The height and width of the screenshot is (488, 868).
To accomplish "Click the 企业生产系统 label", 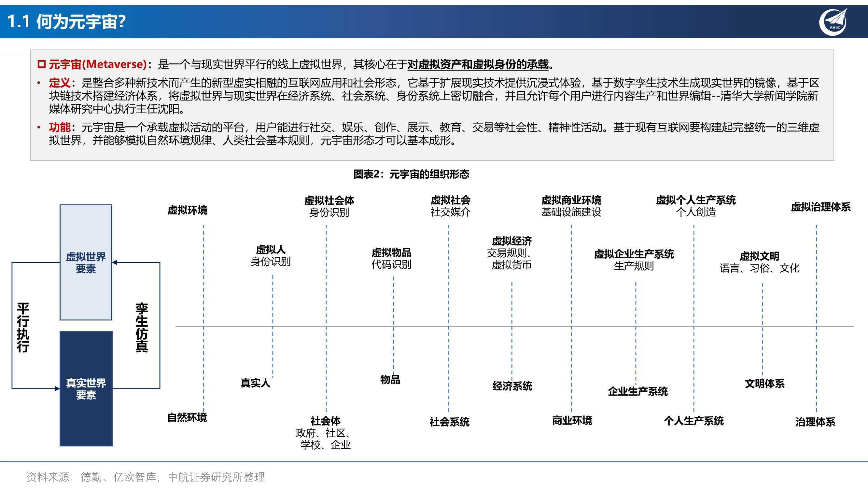I will 637,391.
